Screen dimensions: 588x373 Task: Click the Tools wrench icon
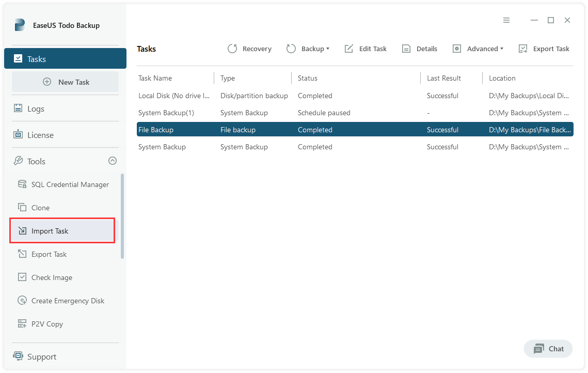click(x=18, y=161)
